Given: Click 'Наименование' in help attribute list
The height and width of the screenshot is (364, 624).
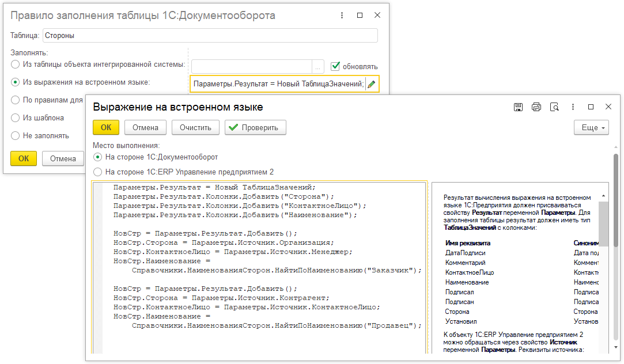Looking at the screenshot, I should [467, 282].
